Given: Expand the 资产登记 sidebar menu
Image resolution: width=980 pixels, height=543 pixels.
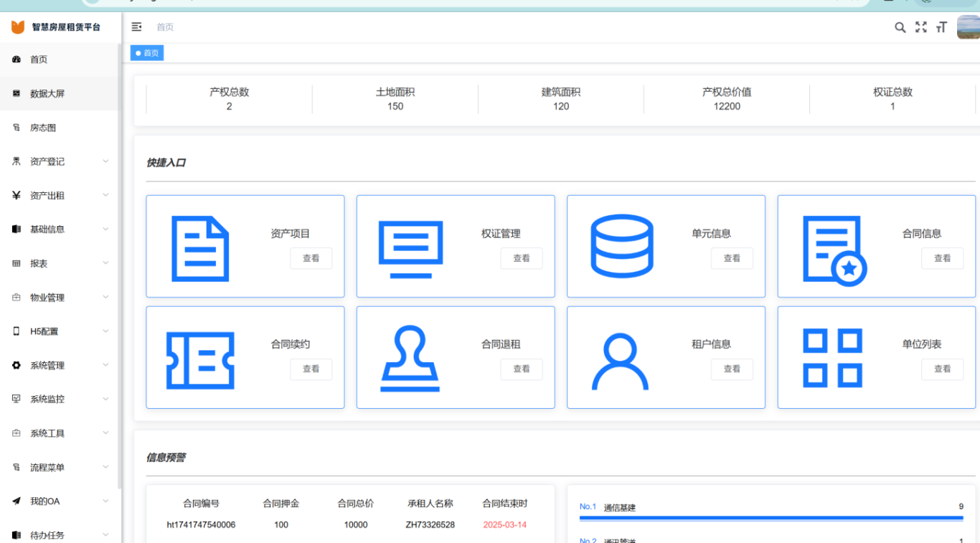Looking at the screenshot, I should click(x=43, y=161).
